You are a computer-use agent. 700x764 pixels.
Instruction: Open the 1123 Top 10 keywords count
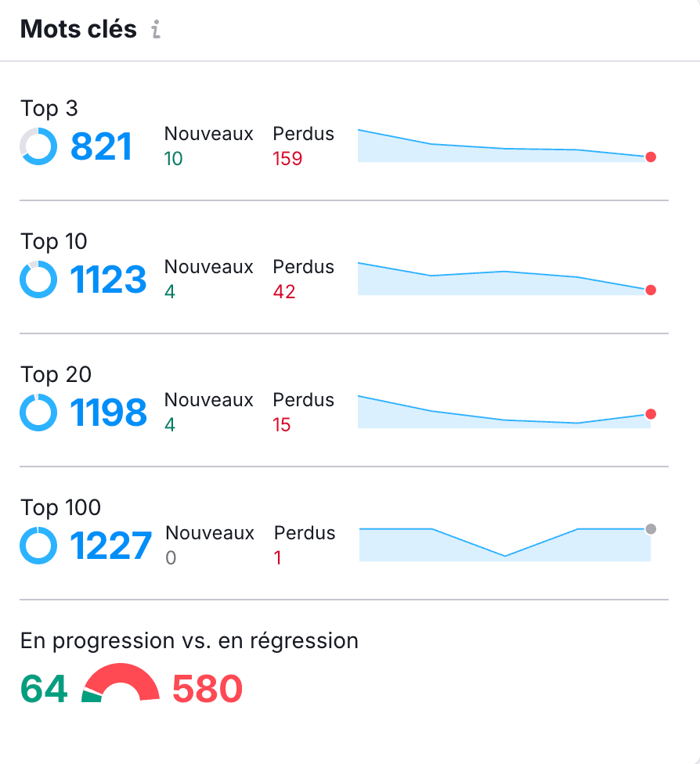108,279
